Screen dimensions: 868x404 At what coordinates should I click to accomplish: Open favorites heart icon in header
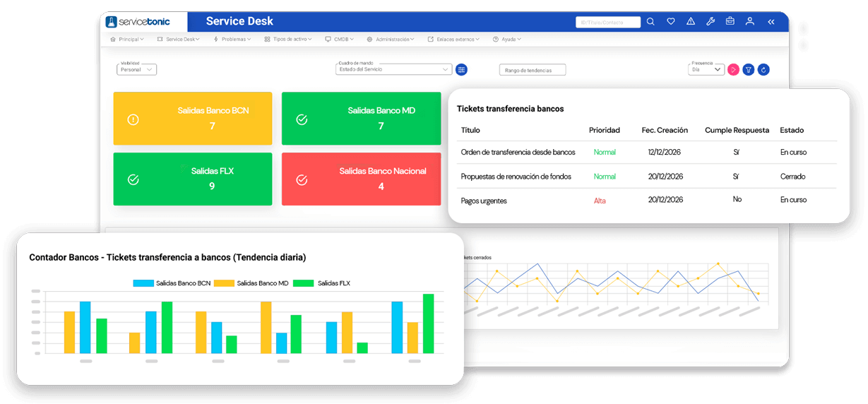671,21
